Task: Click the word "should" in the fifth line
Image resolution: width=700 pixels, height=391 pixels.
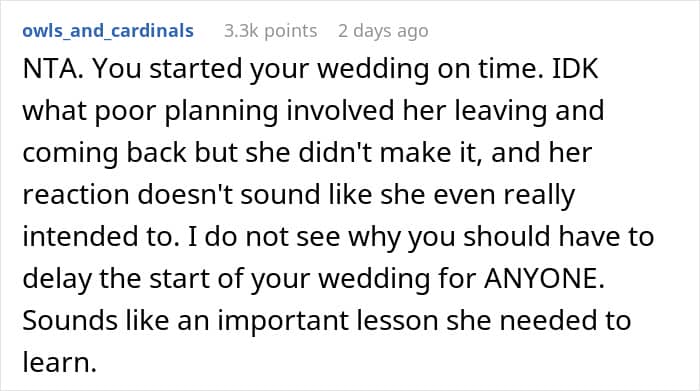Action: [x=507, y=237]
